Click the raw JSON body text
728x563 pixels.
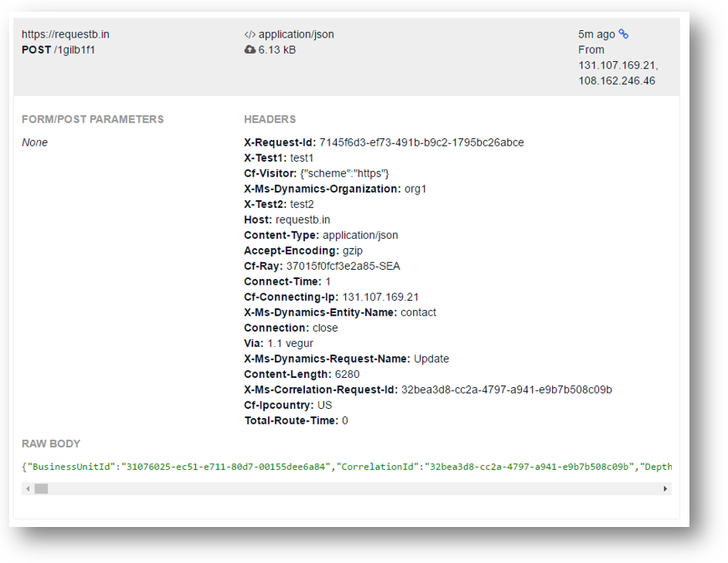click(x=346, y=467)
